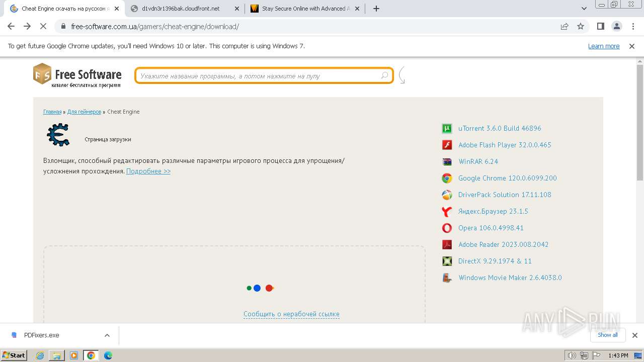Open a new browser tab
The width and height of the screenshot is (644, 362).
click(x=376, y=9)
